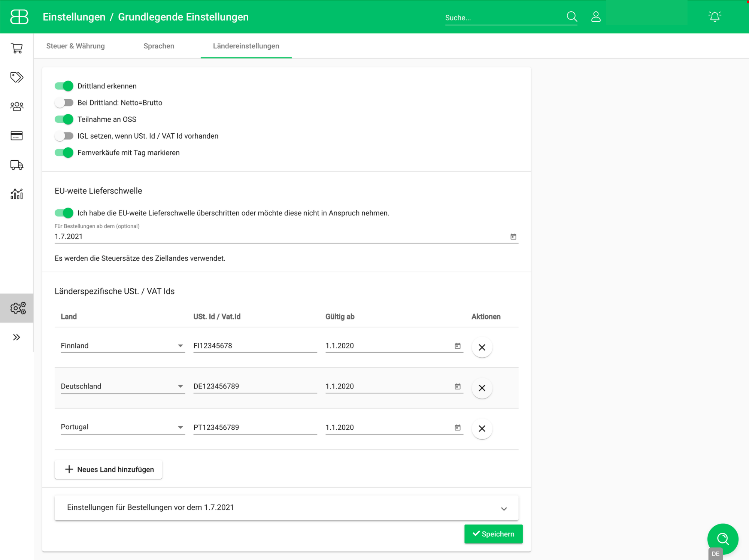Turn off Fernverkäufe mit Tag markieren

64,152
